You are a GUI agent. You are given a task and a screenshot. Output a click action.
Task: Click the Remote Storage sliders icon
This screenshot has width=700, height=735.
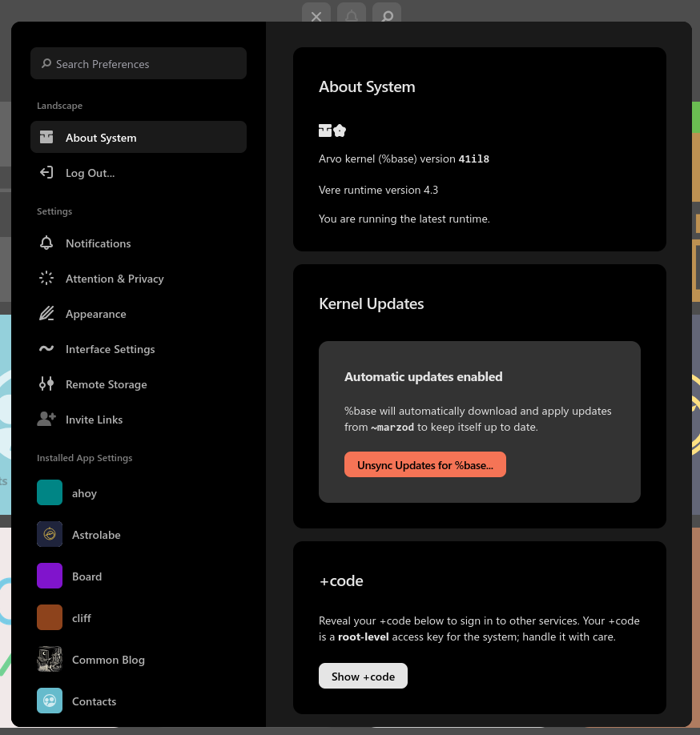pyautogui.click(x=46, y=384)
